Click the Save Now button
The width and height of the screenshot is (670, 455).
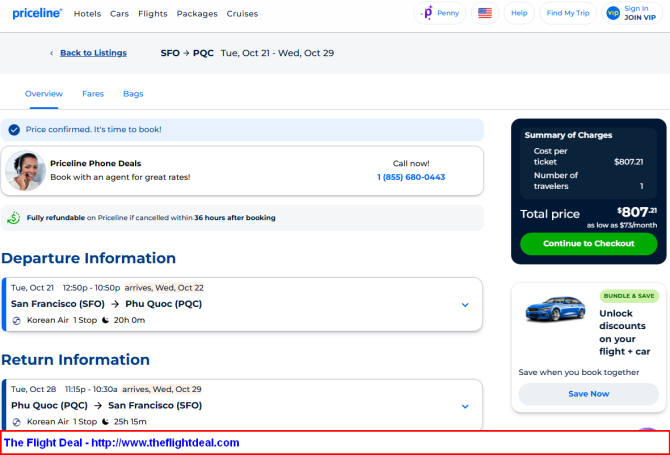pyautogui.click(x=588, y=394)
